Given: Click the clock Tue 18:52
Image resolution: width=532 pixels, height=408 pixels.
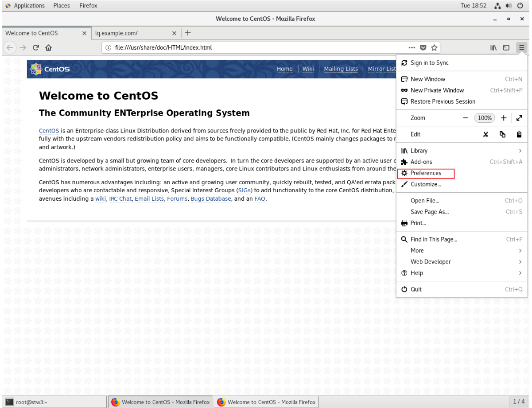Looking at the screenshot, I should click(x=474, y=6).
